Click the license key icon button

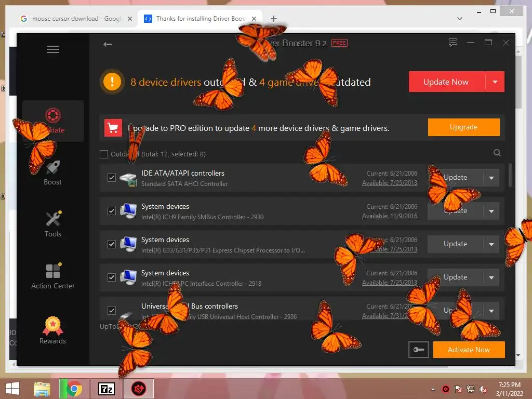pos(419,350)
